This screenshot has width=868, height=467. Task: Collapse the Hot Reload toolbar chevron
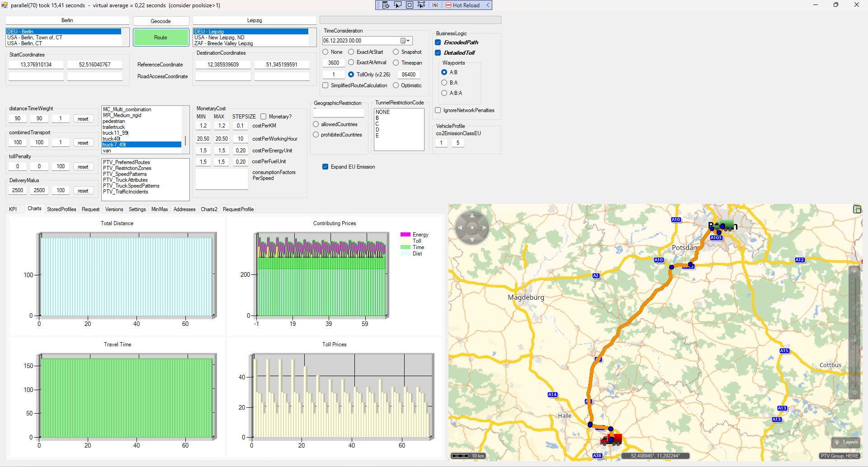[488, 5]
